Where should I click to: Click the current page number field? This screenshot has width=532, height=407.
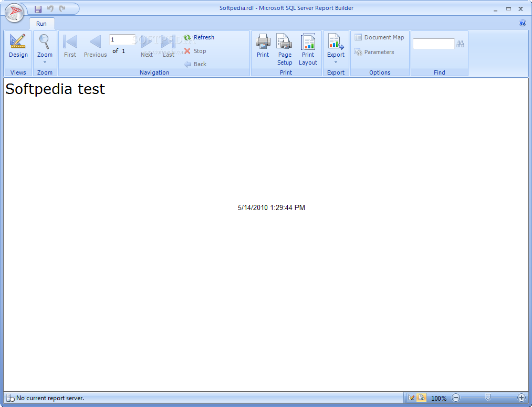tap(122, 40)
